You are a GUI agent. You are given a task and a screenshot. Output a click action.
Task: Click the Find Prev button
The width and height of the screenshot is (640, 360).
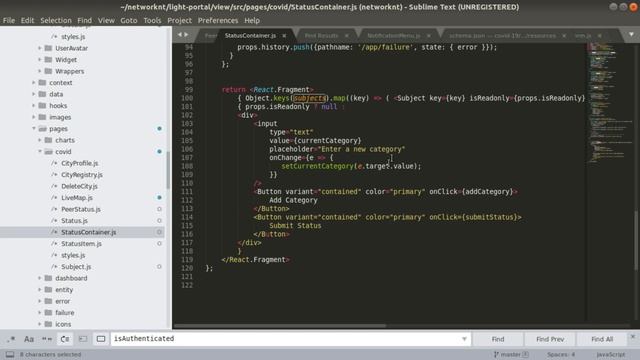point(550,339)
